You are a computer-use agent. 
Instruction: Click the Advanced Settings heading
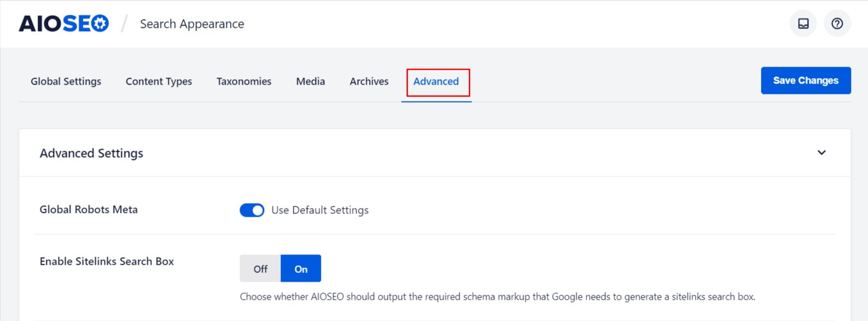tap(91, 153)
